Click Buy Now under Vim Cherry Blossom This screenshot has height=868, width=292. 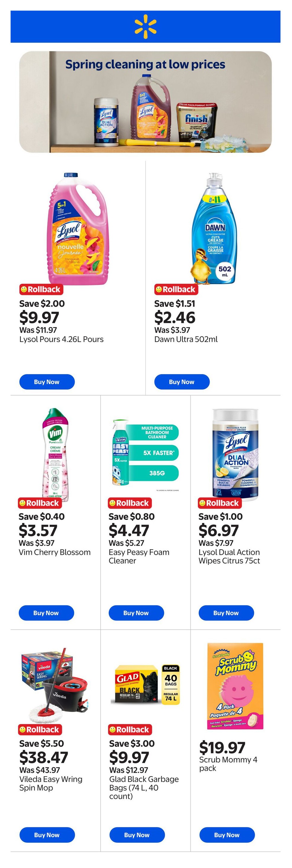[x=46, y=613]
